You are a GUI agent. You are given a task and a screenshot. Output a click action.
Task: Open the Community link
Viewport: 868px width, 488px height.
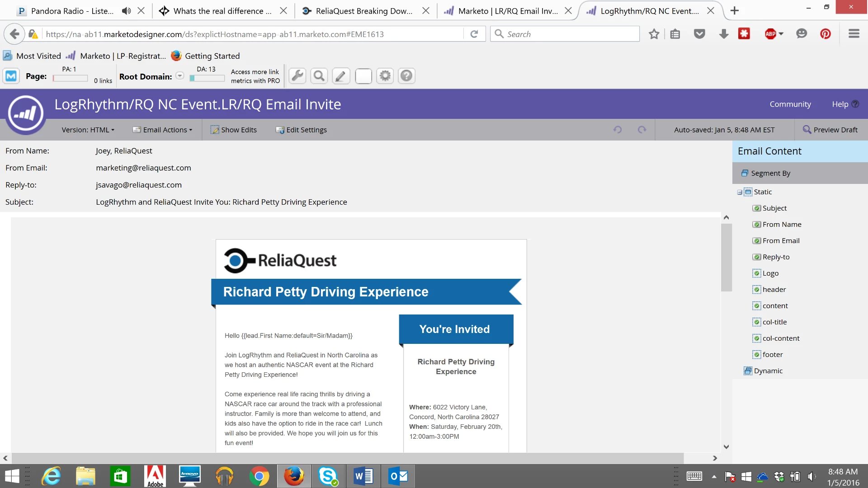pyautogui.click(x=790, y=104)
